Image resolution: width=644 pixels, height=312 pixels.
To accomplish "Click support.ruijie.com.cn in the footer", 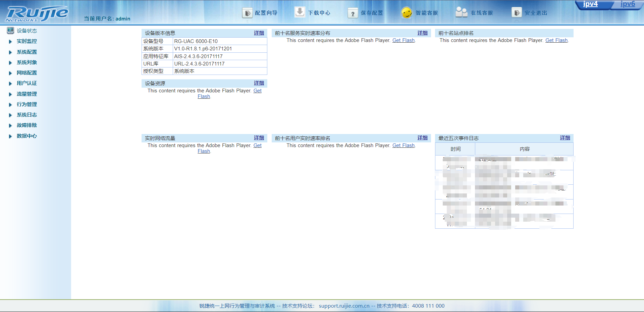I will (x=344, y=306).
